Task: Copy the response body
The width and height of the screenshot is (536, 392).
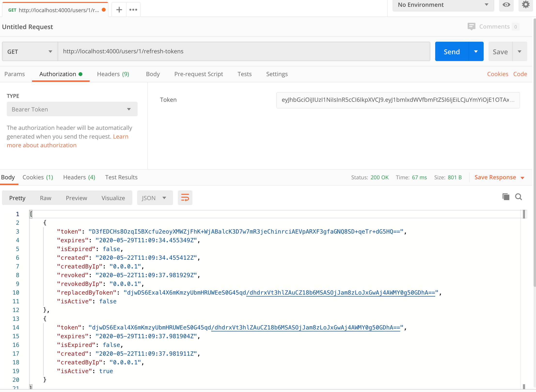Action: (x=505, y=197)
